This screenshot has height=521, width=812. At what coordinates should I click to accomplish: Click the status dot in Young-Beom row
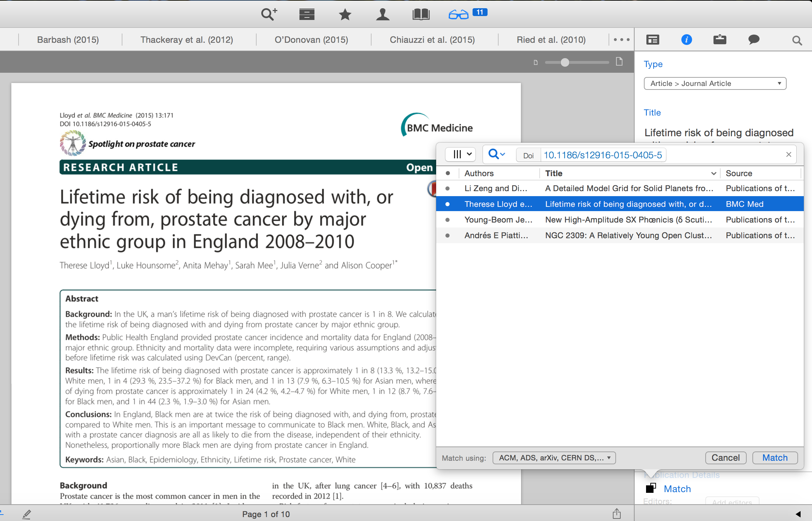(448, 220)
